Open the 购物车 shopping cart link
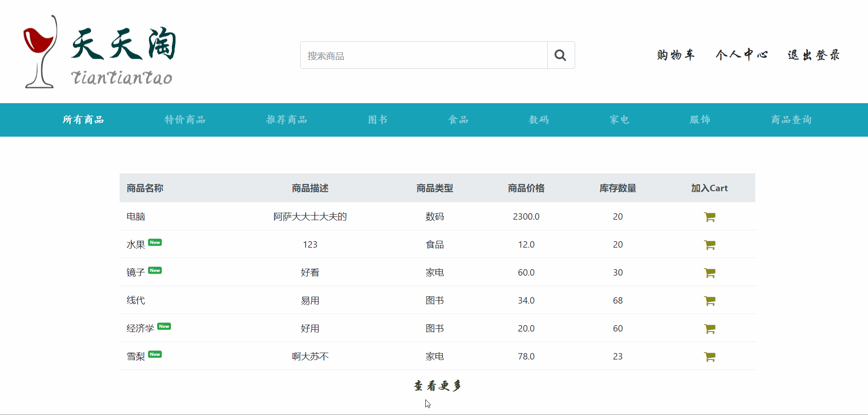Screen dimensions: 868x415 tap(676, 55)
